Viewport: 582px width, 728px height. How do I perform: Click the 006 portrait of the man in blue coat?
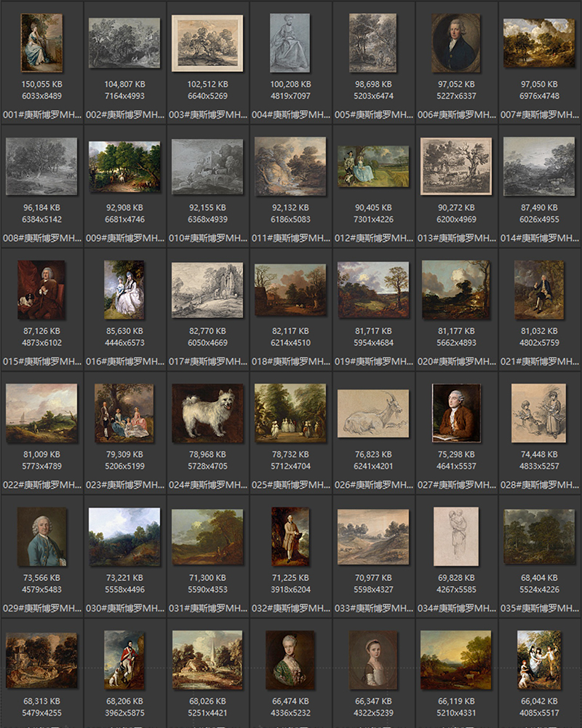pyautogui.click(x=456, y=44)
